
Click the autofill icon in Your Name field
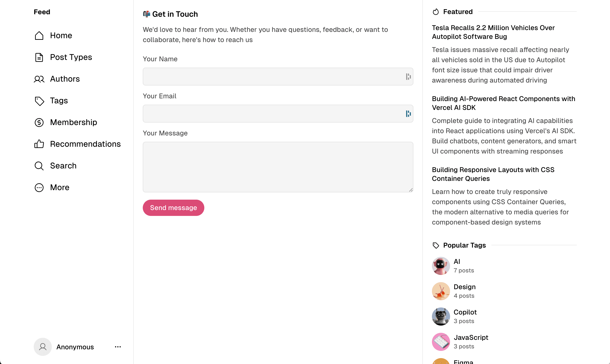coord(408,76)
